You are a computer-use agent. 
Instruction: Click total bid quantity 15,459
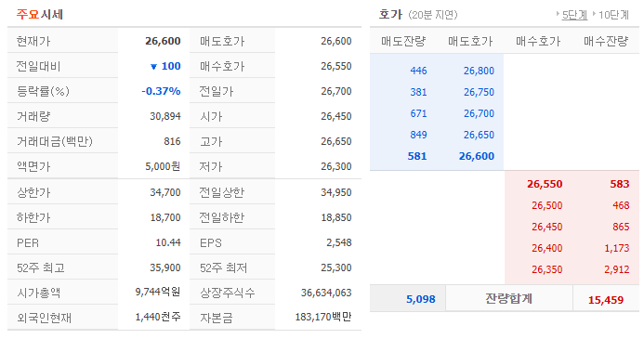pos(606,300)
